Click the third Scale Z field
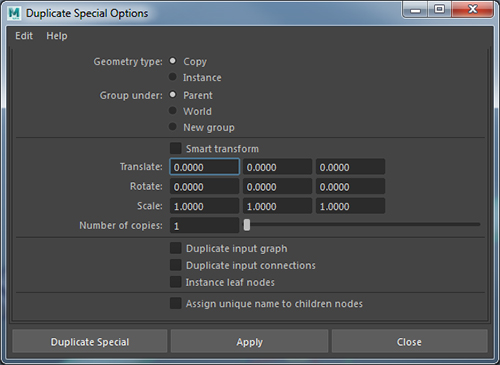The height and width of the screenshot is (365, 500). coord(350,206)
